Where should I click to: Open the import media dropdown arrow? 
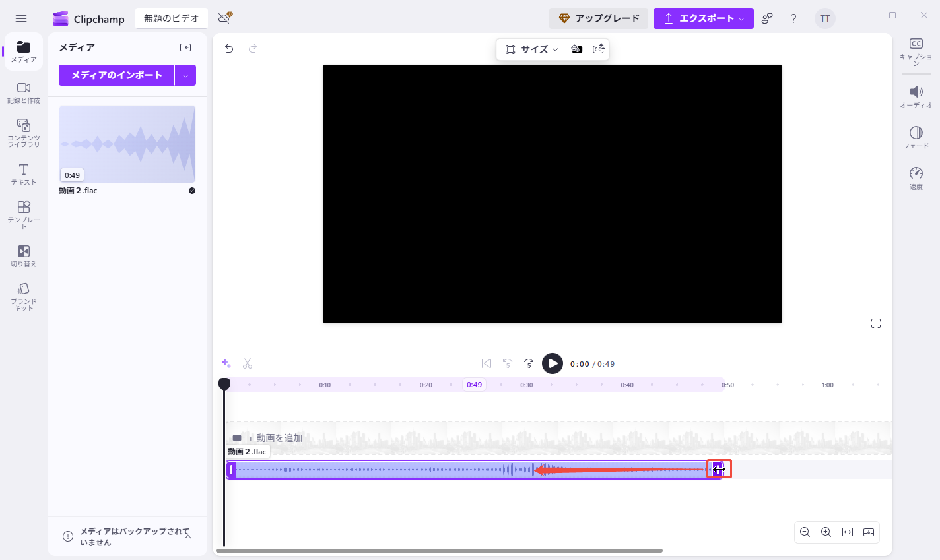point(185,75)
